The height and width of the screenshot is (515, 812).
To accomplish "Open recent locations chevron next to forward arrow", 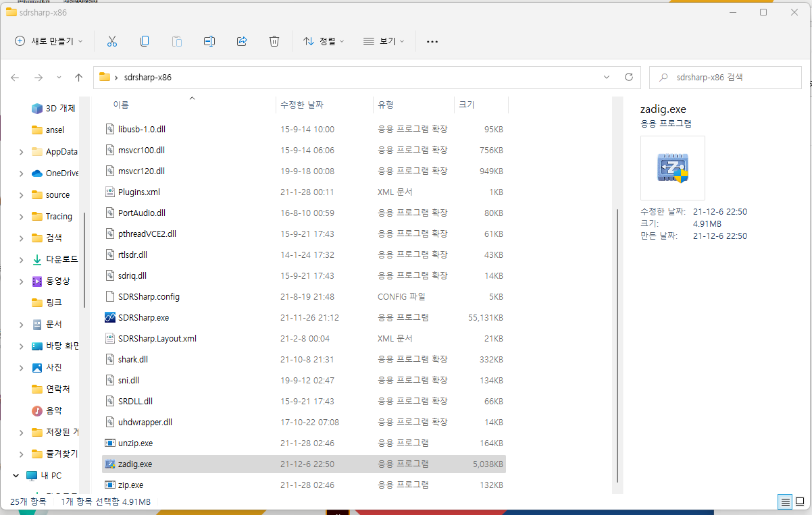I will (59, 78).
